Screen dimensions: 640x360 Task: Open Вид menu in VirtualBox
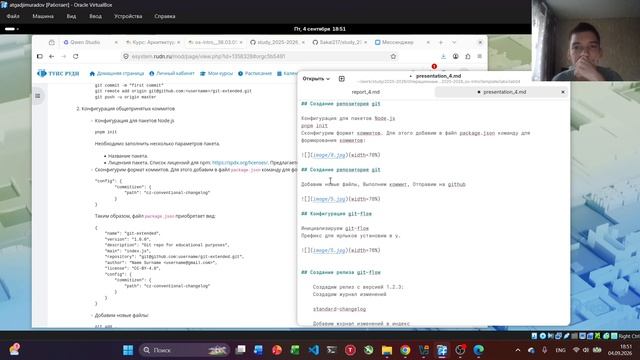[71, 16]
